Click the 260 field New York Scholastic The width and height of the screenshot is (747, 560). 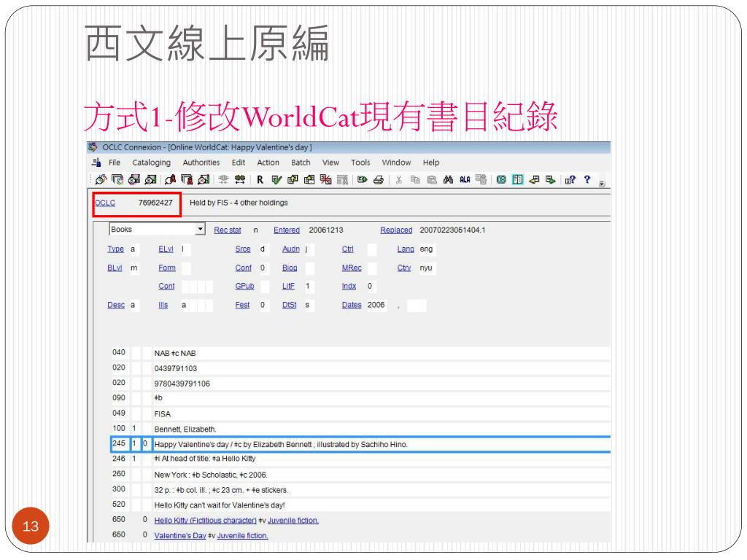coord(211,475)
